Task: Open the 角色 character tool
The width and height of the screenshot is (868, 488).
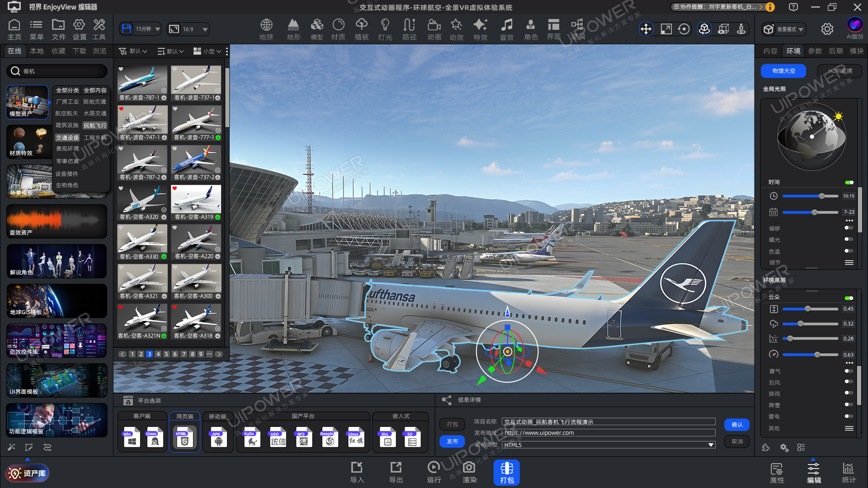Action: [531, 29]
